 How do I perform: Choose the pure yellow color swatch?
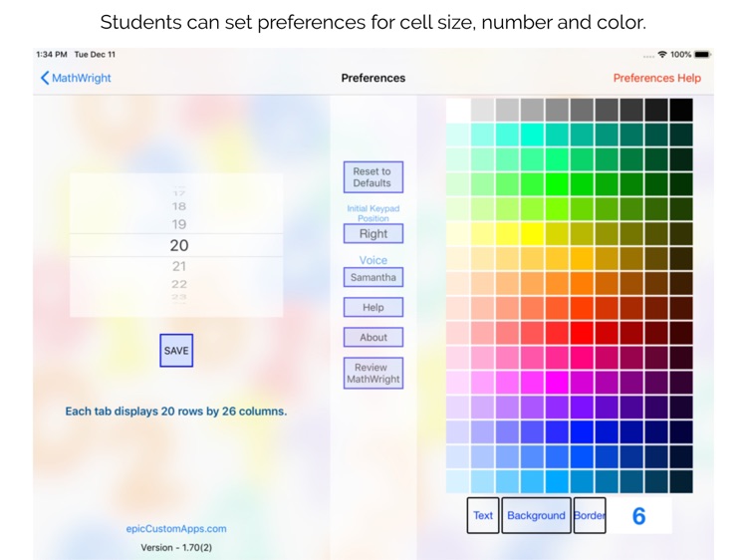[533, 233]
